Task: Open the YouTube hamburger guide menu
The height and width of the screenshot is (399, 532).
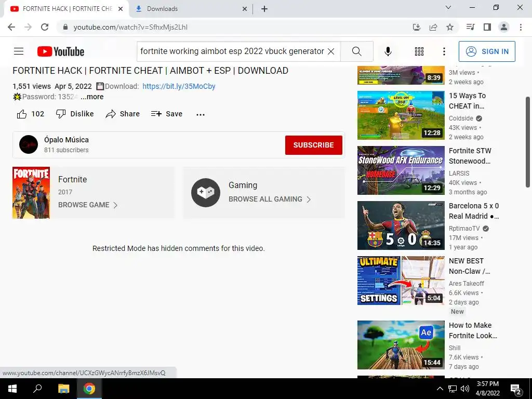Action: [19, 51]
